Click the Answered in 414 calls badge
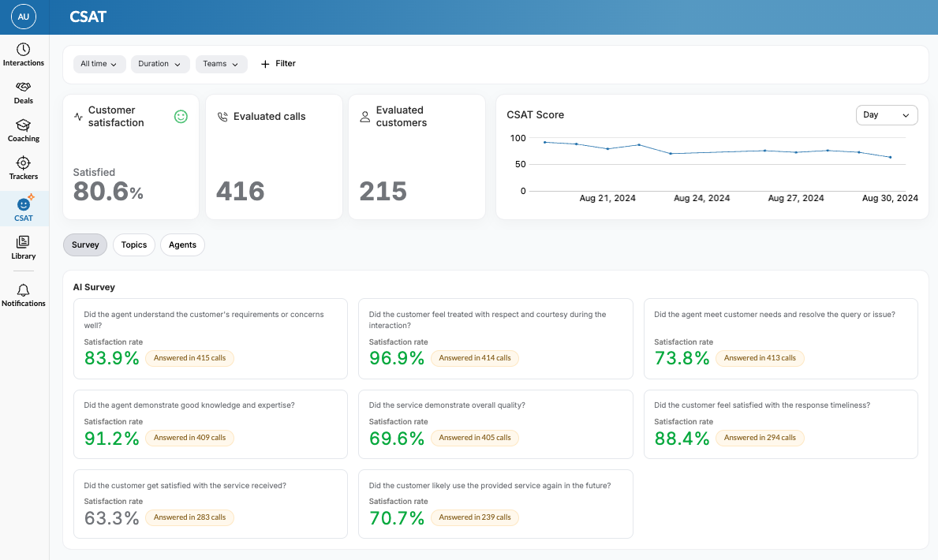This screenshot has width=938, height=560. (x=475, y=358)
